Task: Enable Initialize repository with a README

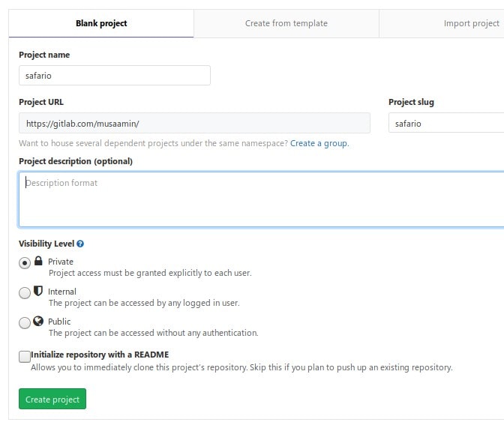Action: [25, 357]
